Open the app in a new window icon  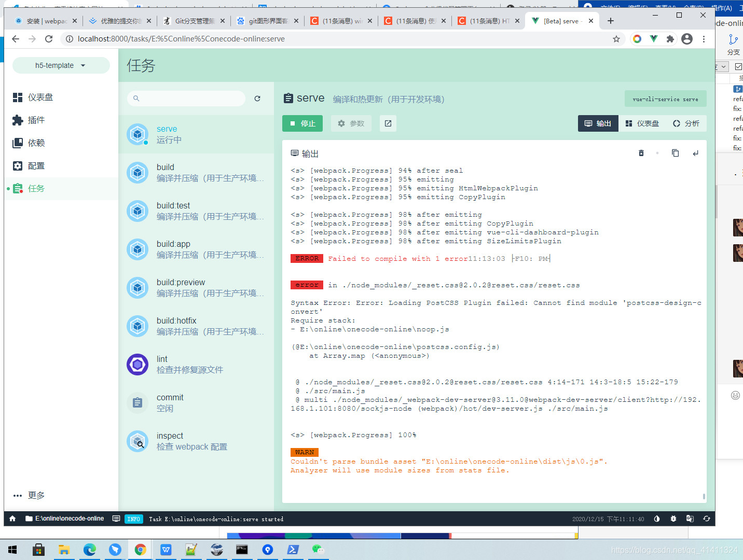388,123
